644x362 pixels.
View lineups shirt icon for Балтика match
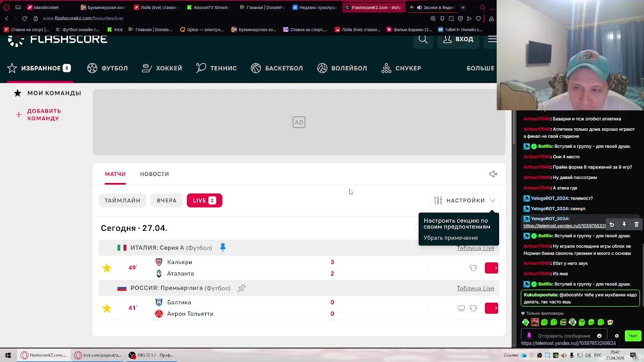pyautogui.click(x=473, y=308)
